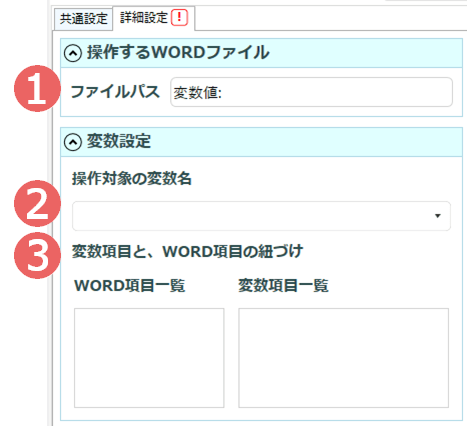Click the ファイルパス label

tap(115, 92)
